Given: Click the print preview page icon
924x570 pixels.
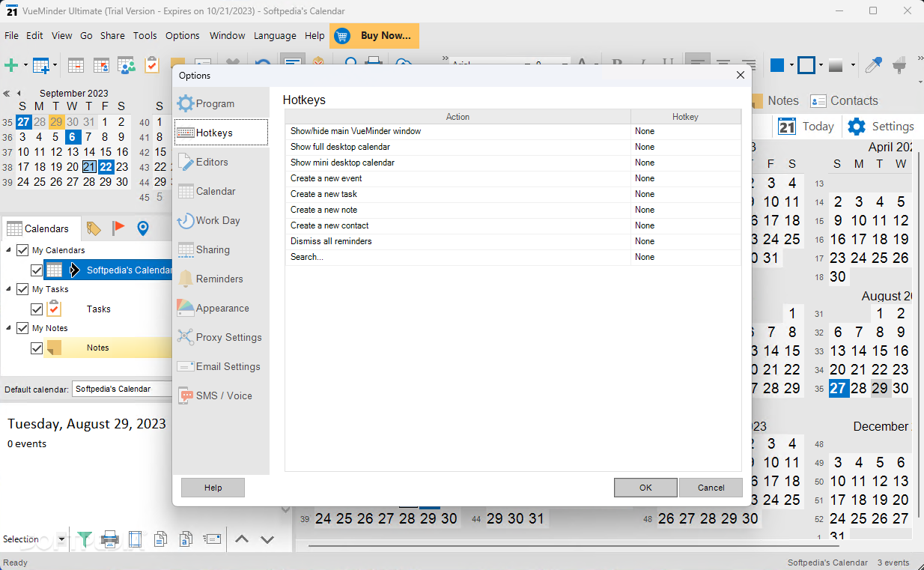Looking at the screenshot, I should (135, 539).
